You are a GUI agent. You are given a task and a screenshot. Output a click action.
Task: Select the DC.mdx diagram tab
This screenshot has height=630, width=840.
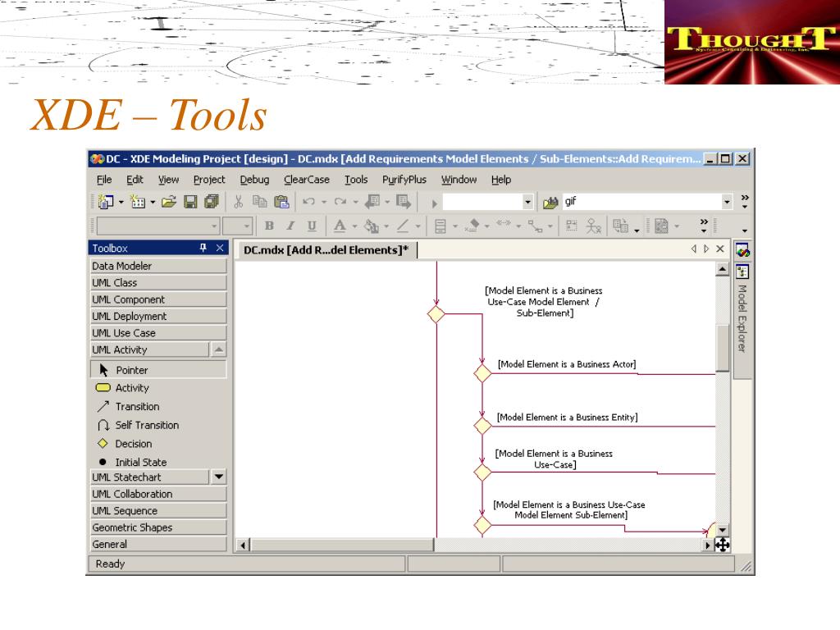(x=326, y=249)
